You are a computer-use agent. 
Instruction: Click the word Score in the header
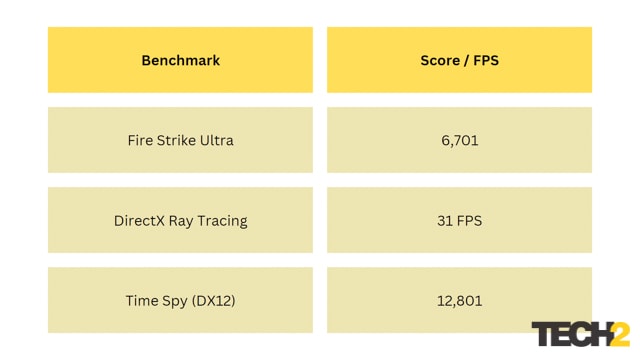[x=440, y=60]
